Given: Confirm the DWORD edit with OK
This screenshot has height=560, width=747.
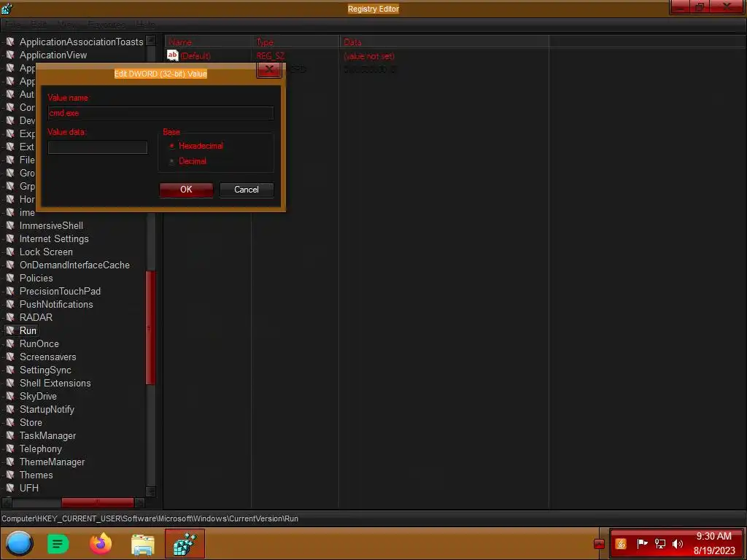Looking at the screenshot, I should [x=186, y=190].
